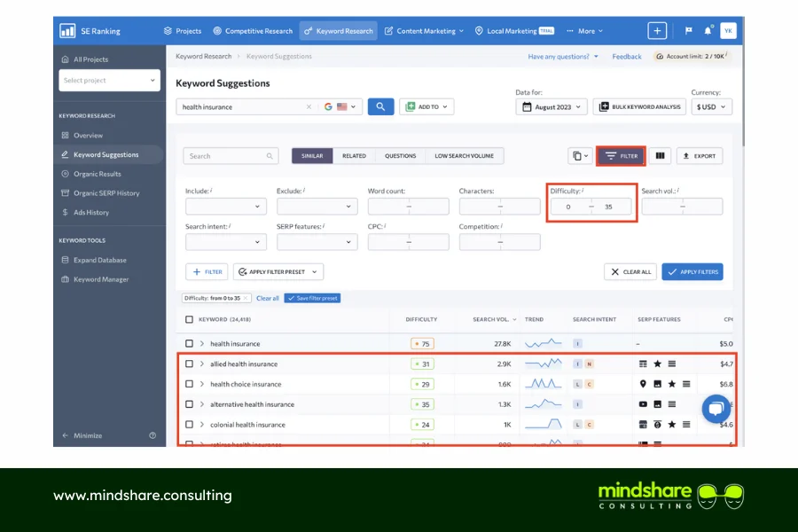Toggle the Filter button
Viewport: 798px width, 532px height.
tap(621, 156)
